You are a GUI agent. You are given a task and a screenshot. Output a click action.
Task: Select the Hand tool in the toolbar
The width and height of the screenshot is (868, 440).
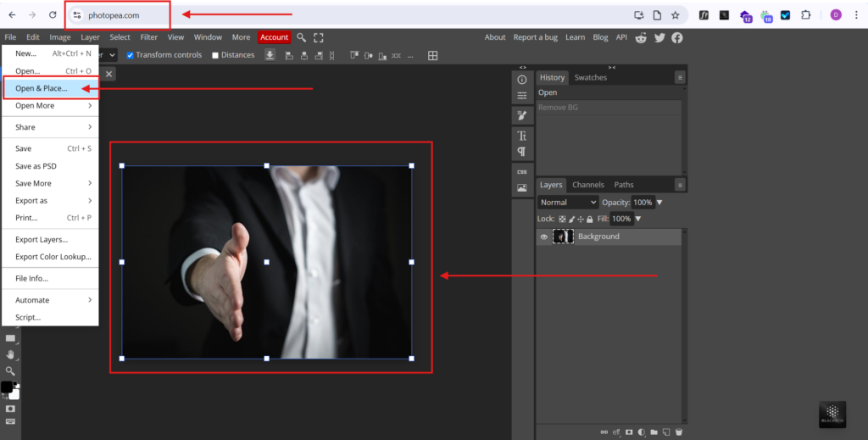10,354
